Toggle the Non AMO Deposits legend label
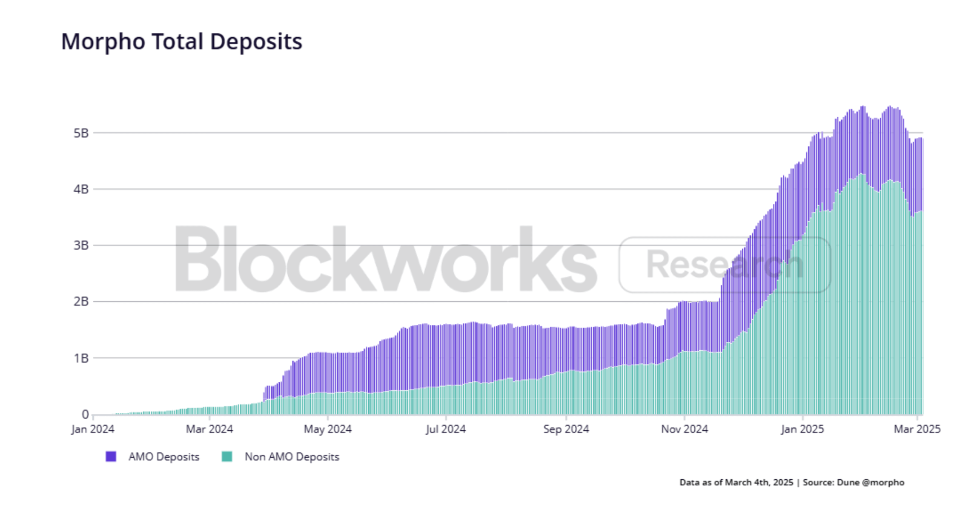This screenshot has width=980, height=519. pos(292,457)
